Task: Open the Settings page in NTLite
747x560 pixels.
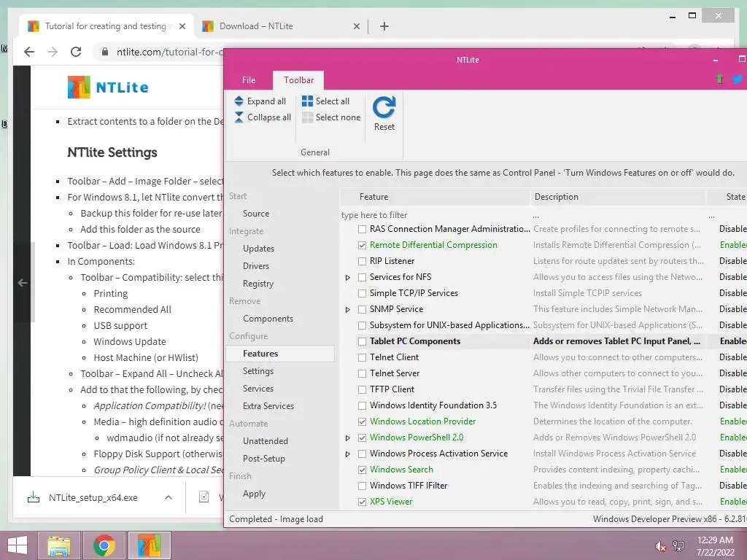Action: tap(258, 371)
